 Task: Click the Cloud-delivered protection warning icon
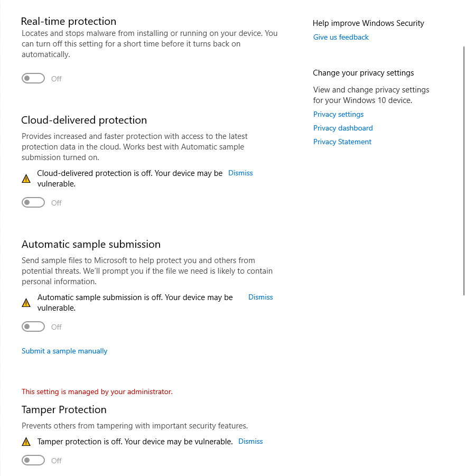[26, 179]
